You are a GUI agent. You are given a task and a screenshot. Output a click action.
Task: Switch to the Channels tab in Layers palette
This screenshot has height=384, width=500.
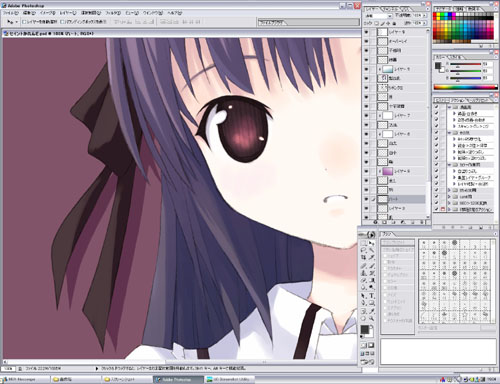click(x=391, y=9)
